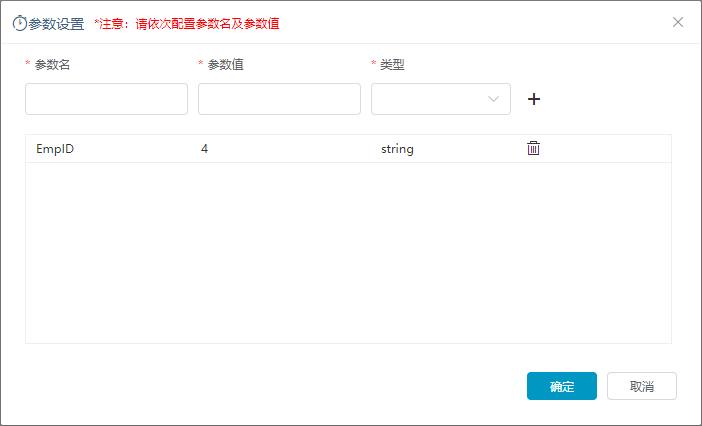The width and height of the screenshot is (702, 426).
Task: Confirm with the 确定 button
Action: [562, 386]
